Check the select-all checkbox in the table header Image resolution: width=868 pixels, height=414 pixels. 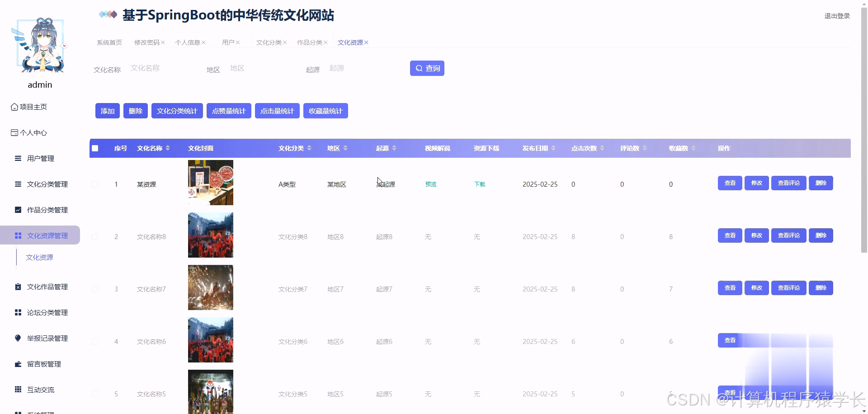[x=95, y=148]
